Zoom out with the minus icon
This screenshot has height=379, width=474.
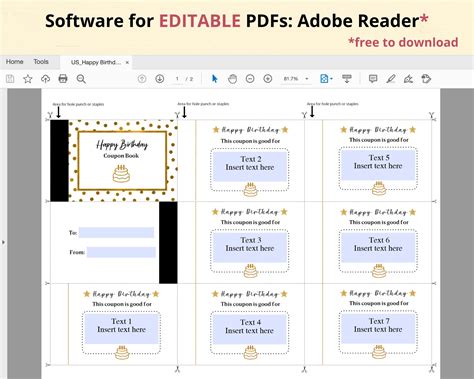click(x=250, y=79)
